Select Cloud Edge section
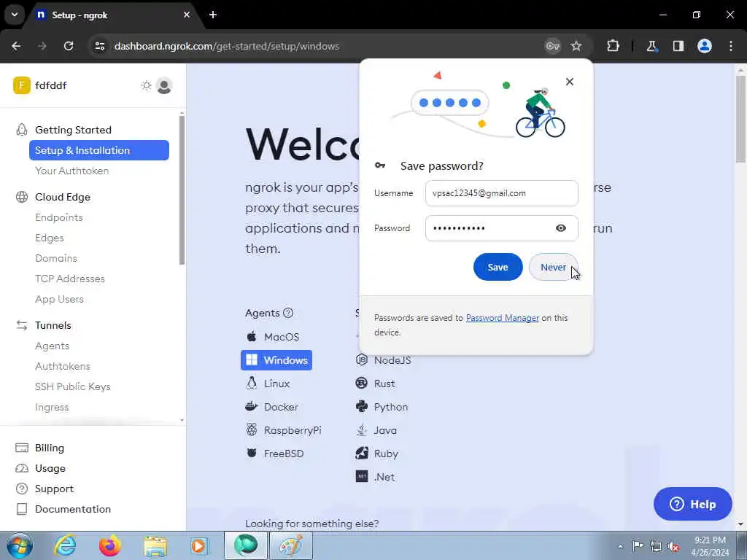The width and height of the screenshot is (747, 560). click(x=63, y=197)
